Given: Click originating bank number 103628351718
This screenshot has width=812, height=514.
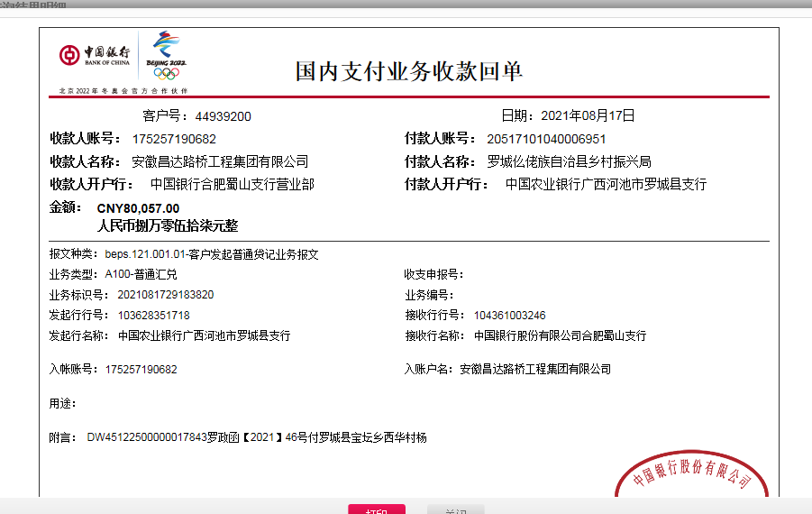Looking at the screenshot, I should (153, 316).
